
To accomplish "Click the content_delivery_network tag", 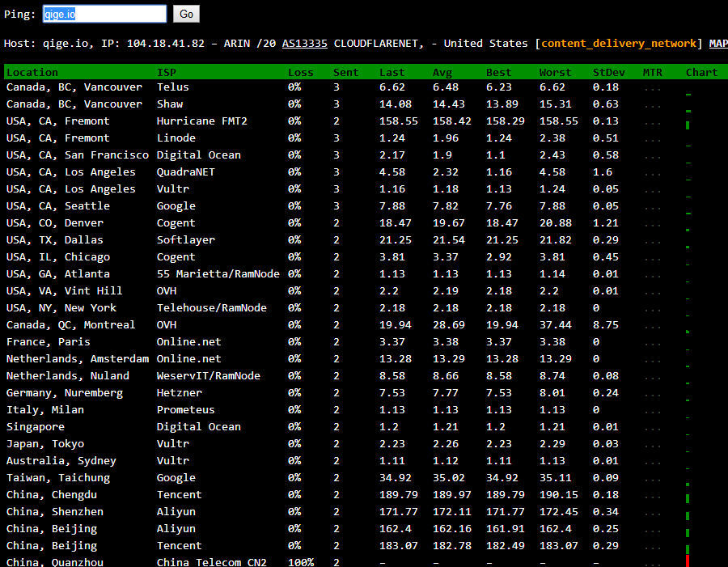I will [x=619, y=44].
